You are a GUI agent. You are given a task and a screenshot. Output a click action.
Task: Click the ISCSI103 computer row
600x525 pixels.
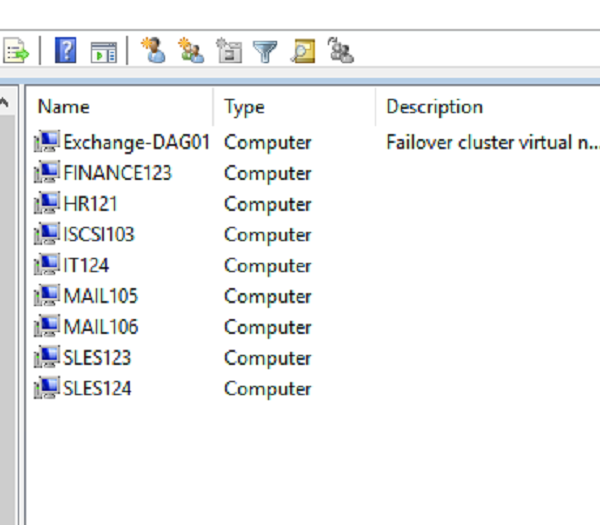tap(98, 236)
